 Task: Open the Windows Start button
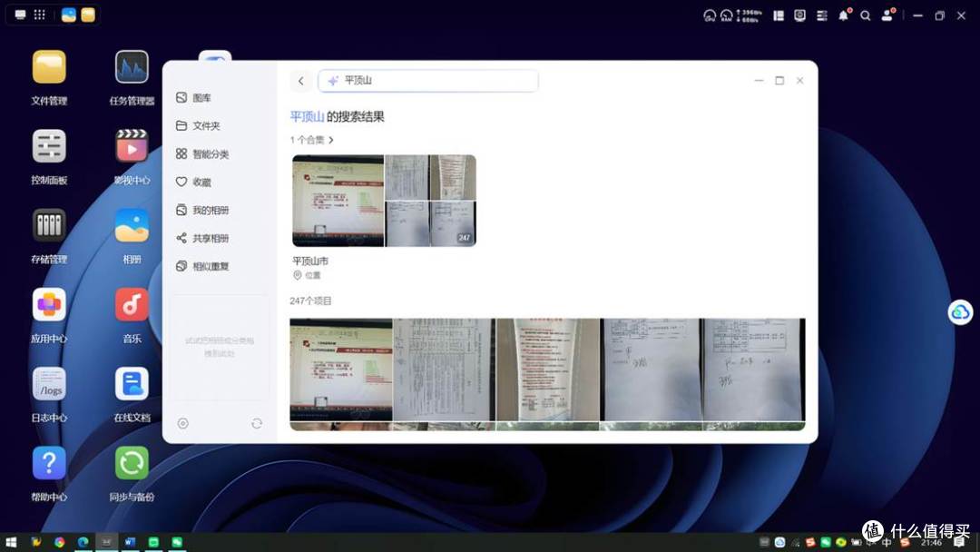click(11, 542)
